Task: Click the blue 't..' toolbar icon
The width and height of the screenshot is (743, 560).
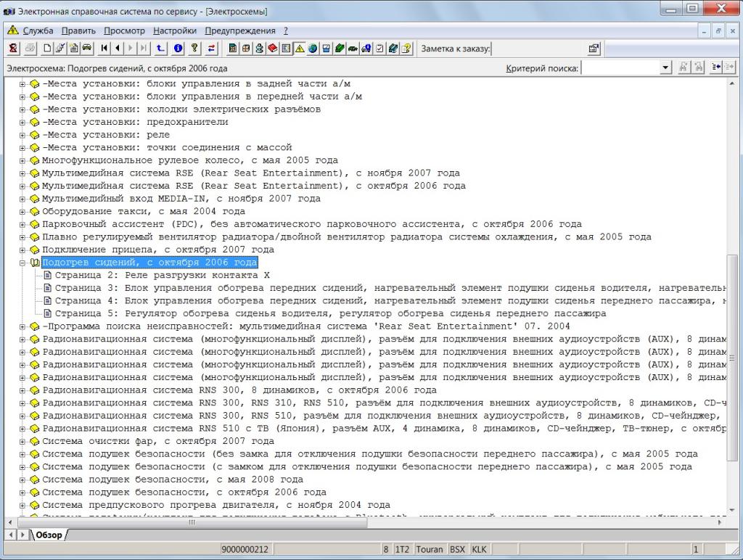Action: click(161, 49)
